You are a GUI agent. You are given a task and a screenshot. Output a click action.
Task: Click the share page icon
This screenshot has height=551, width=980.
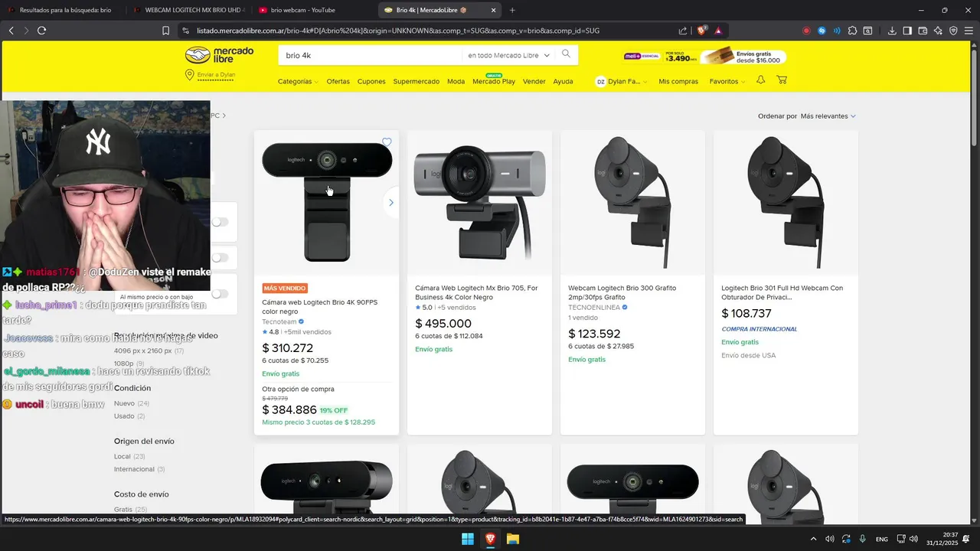[683, 31]
